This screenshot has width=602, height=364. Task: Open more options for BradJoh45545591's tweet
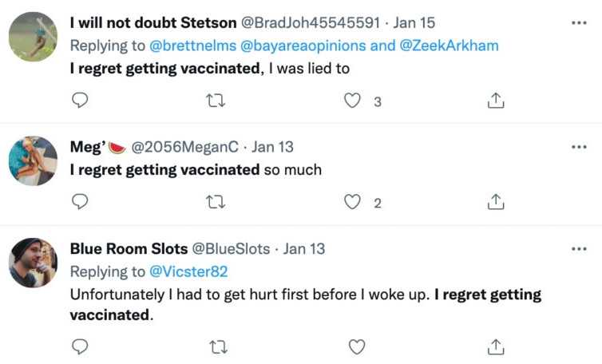point(579,22)
